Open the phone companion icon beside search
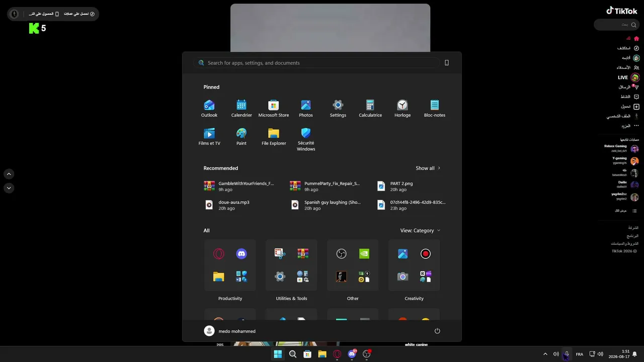The width and height of the screenshot is (644, 362). point(447,63)
